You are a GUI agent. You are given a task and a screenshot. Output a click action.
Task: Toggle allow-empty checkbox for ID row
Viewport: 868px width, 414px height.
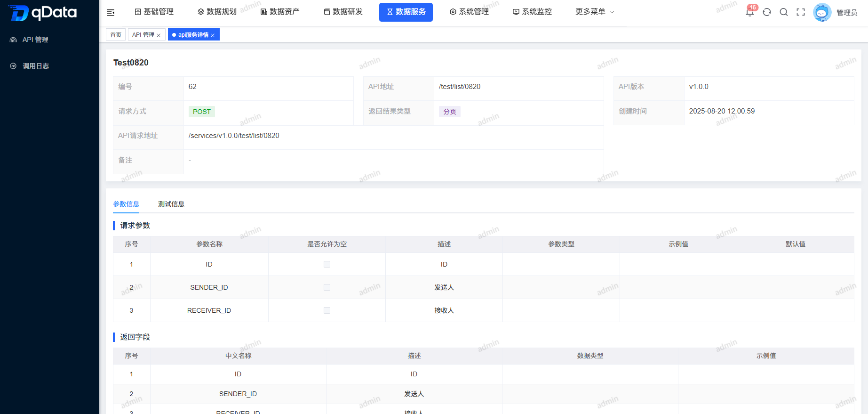pos(327,264)
